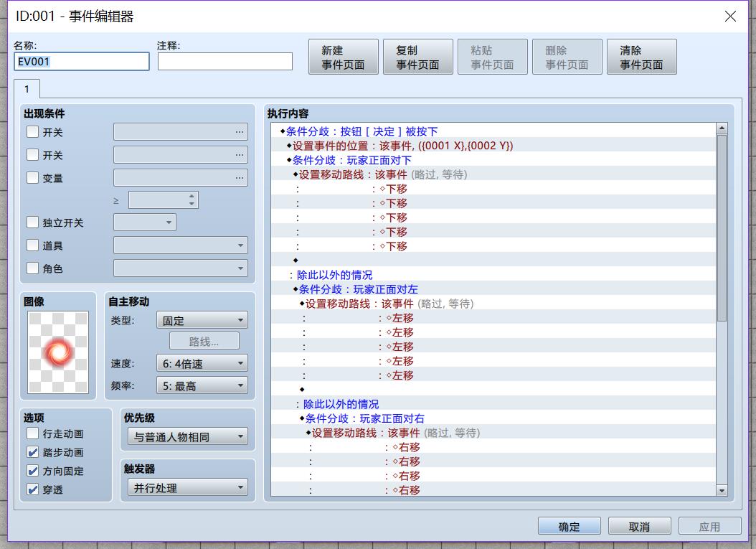
Task: Click the 名称 field containing EV001
Action: [82, 61]
